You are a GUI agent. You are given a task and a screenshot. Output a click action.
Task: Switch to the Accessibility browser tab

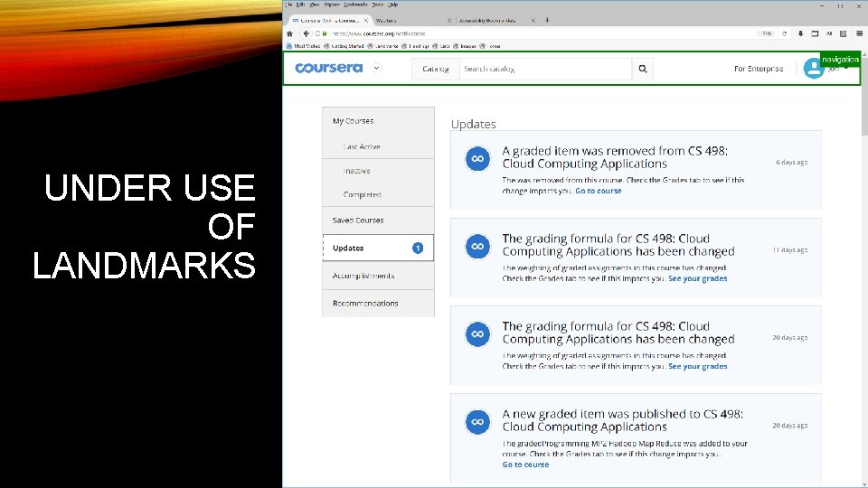click(x=495, y=21)
